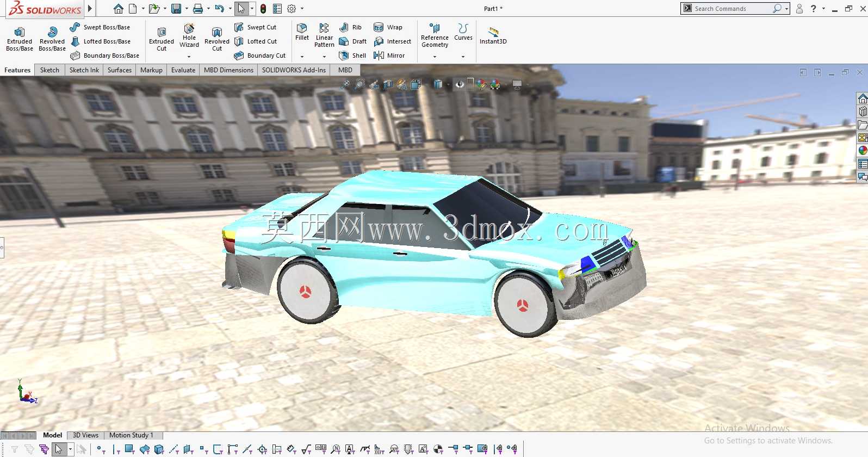
Task: Toggle Hide/Show Items eye icon
Action: point(460,84)
